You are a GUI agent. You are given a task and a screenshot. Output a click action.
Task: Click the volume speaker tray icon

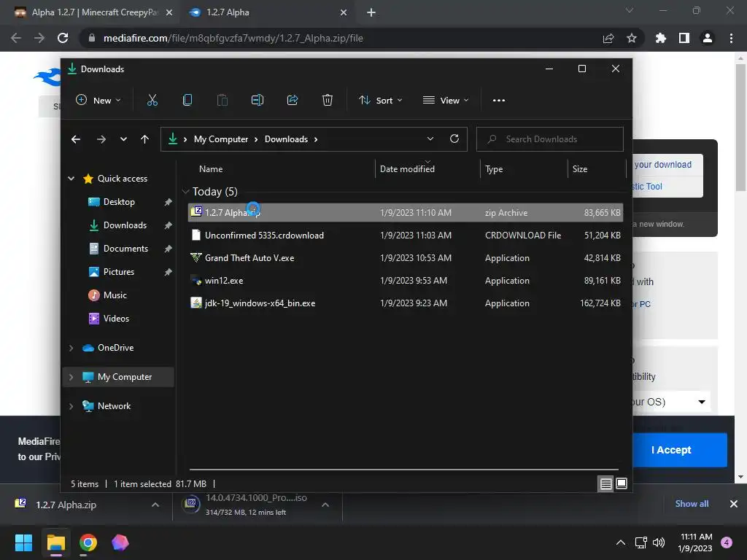click(659, 542)
